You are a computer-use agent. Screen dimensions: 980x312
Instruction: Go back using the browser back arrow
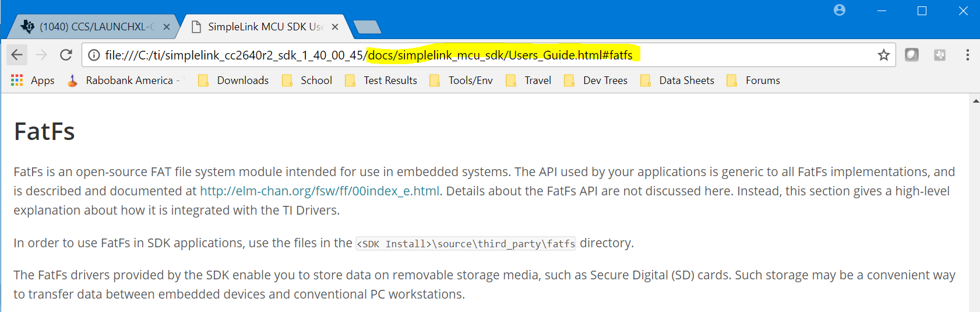(x=17, y=55)
